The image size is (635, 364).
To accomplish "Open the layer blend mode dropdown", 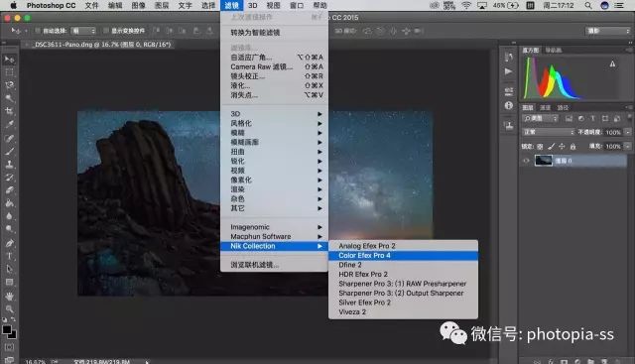I will tap(549, 132).
